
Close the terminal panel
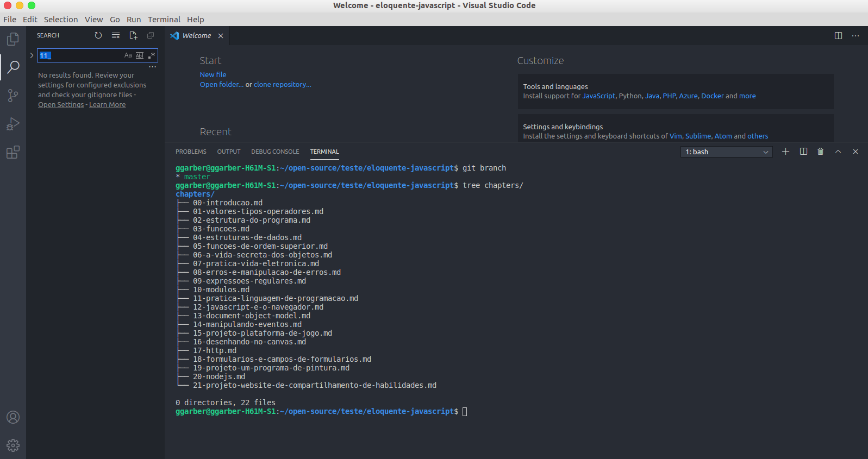pos(855,152)
